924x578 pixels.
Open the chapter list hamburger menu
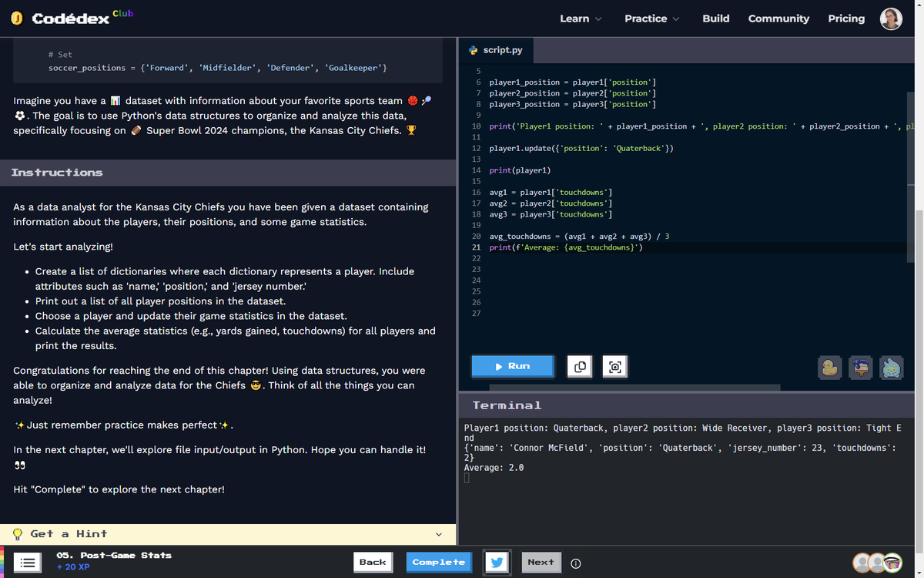click(27, 563)
